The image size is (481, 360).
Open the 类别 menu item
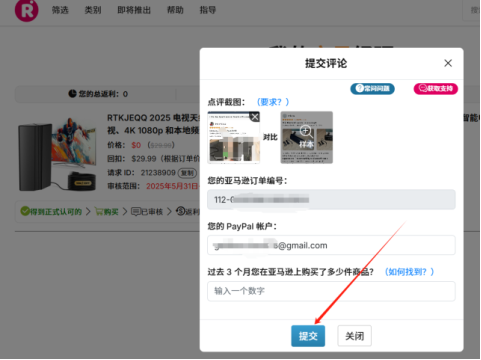(x=93, y=10)
